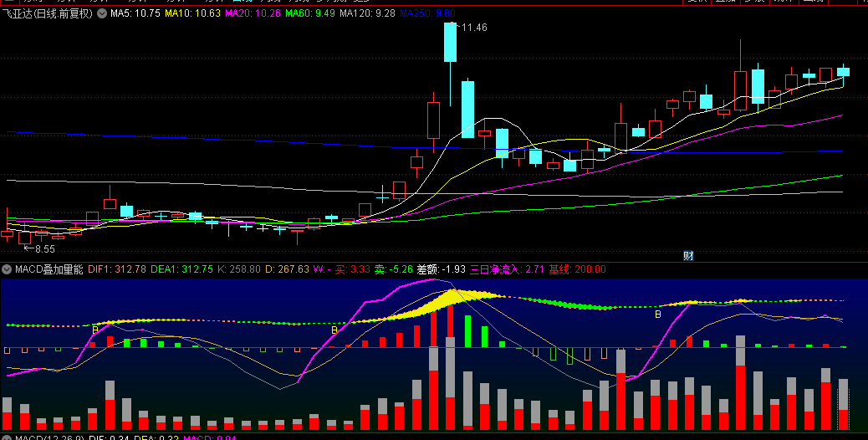The image size is (868, 440).
Task: Select the middle B buy signal marker
Action: tap(334, 330)
